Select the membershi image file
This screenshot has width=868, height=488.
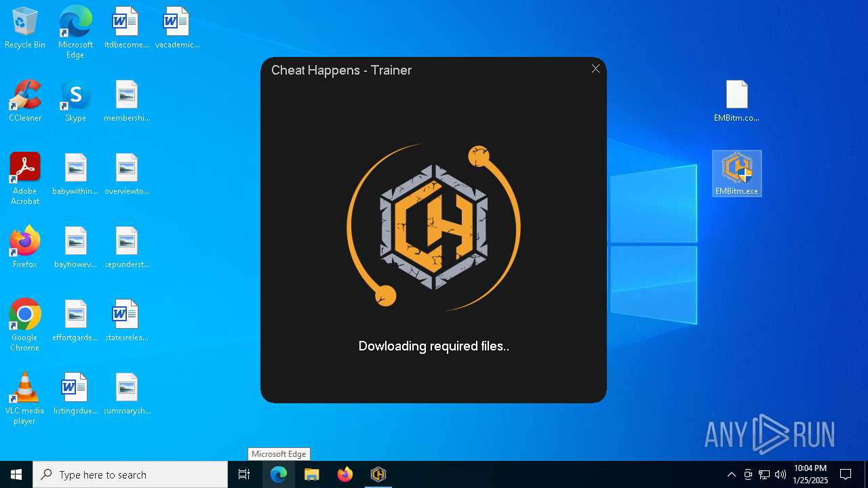126,102
